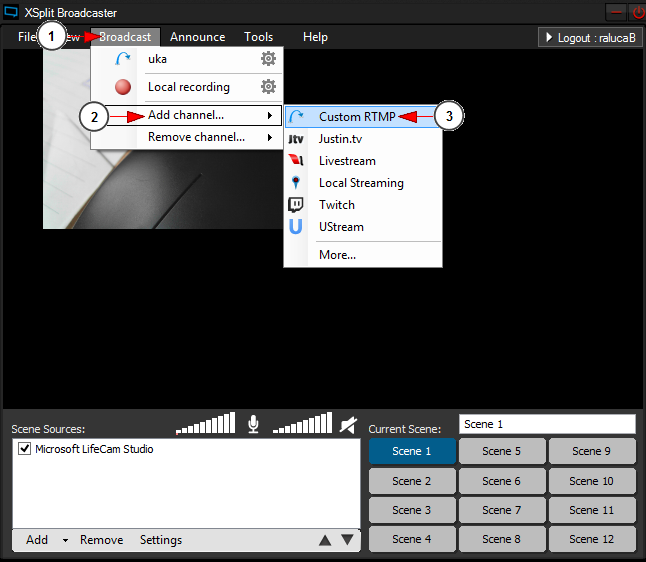This screenshot has width=646, height=562.
Task: Open the File menu
Action: [27, 37]
